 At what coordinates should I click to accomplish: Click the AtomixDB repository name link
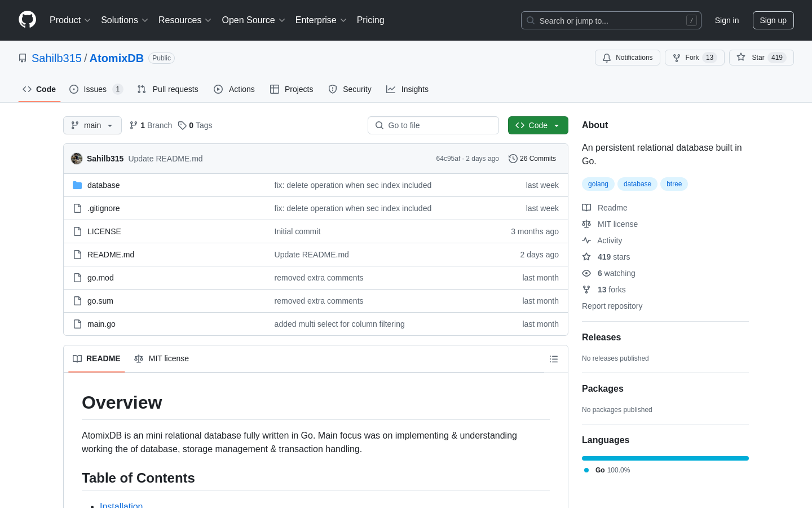tap(117, 58)
